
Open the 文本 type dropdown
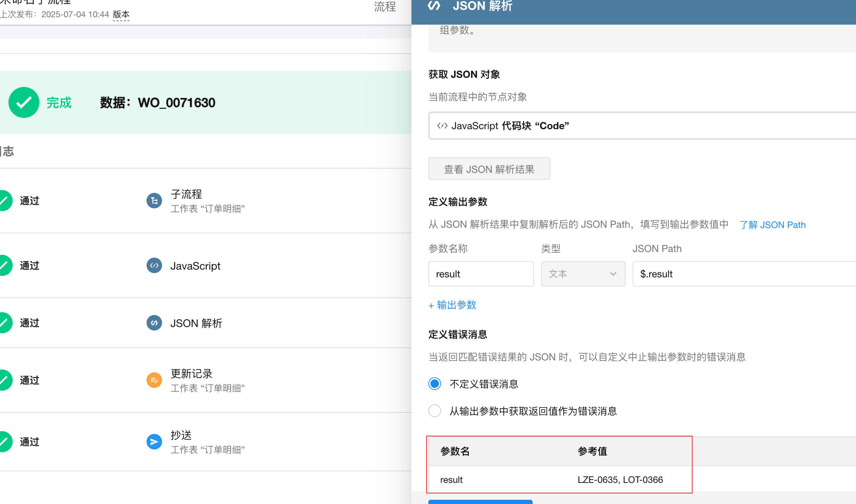point(583,274)
